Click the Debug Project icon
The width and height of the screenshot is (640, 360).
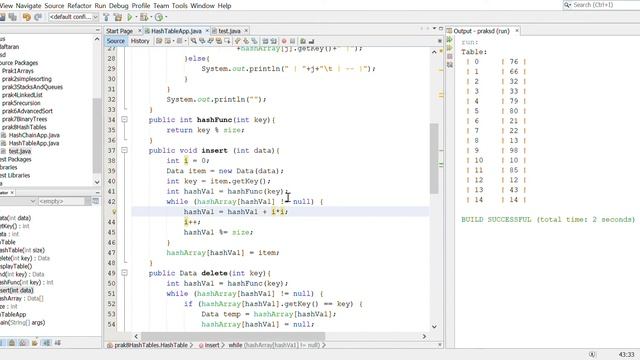point(144,17)
